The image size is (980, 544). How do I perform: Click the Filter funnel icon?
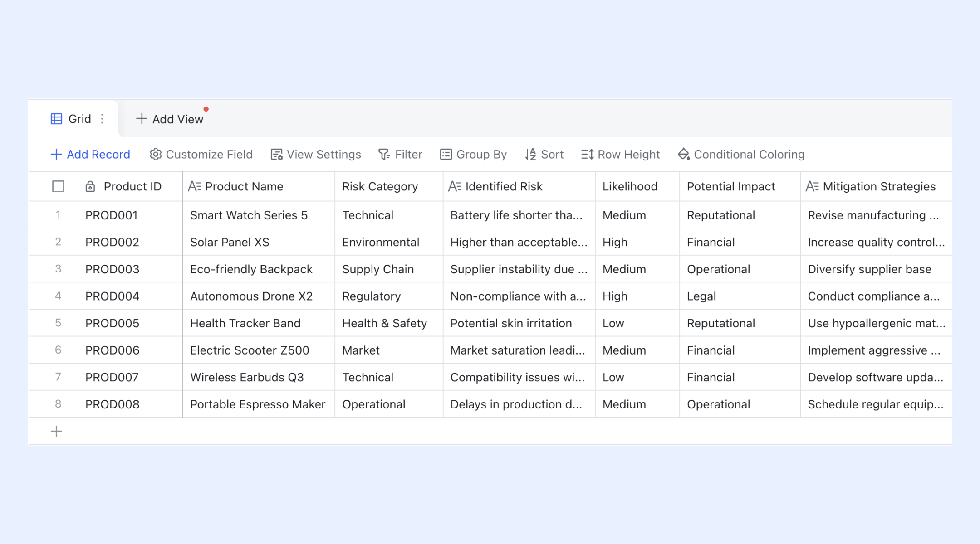pos(384,155)
